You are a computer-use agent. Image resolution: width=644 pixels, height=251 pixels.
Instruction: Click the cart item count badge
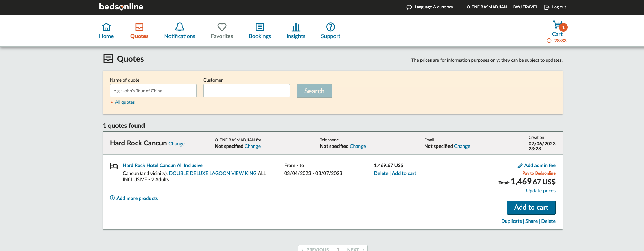pyautogui.click(x=563, y=27)
